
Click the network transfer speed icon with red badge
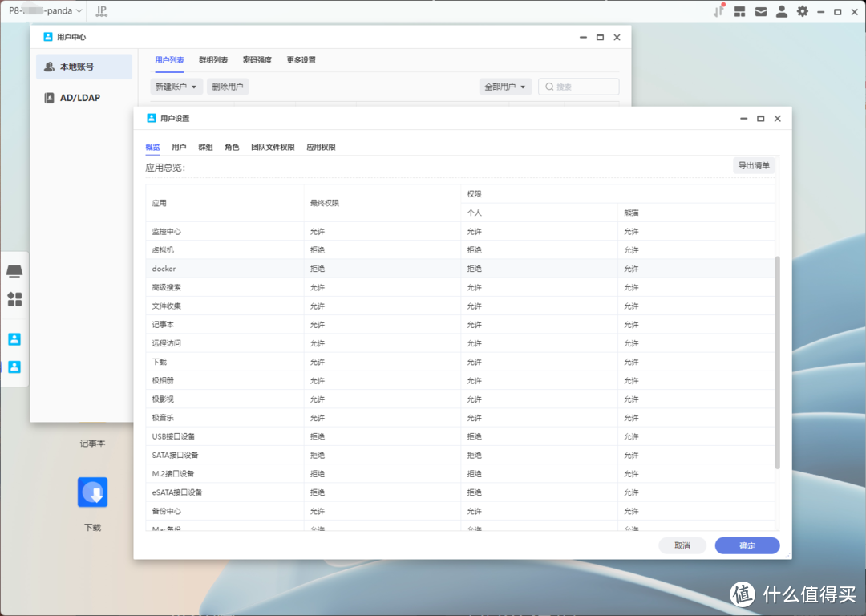click(718, 10)
